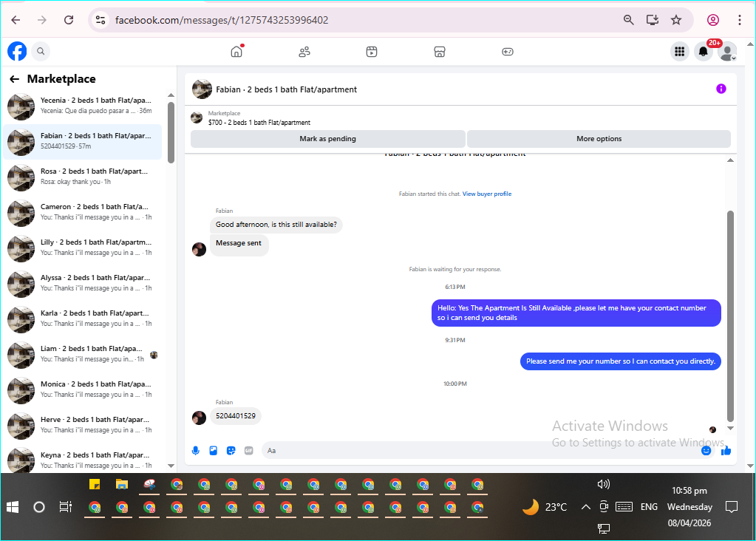Open Cameron's conversation

pyautogui.click(x=83, y=213)
